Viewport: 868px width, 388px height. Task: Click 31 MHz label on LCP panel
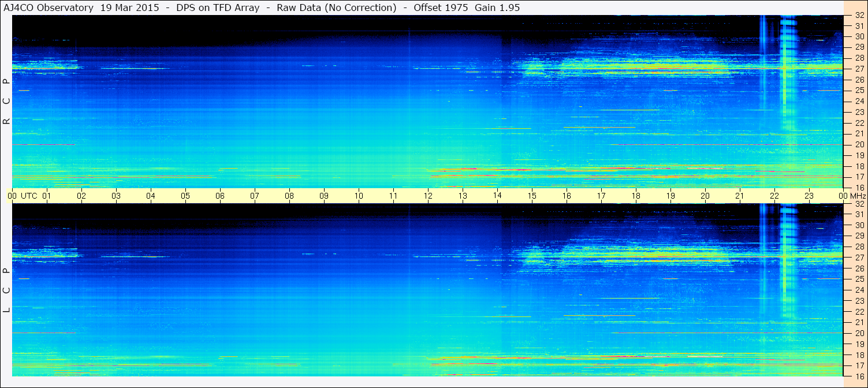pos(859,214)
